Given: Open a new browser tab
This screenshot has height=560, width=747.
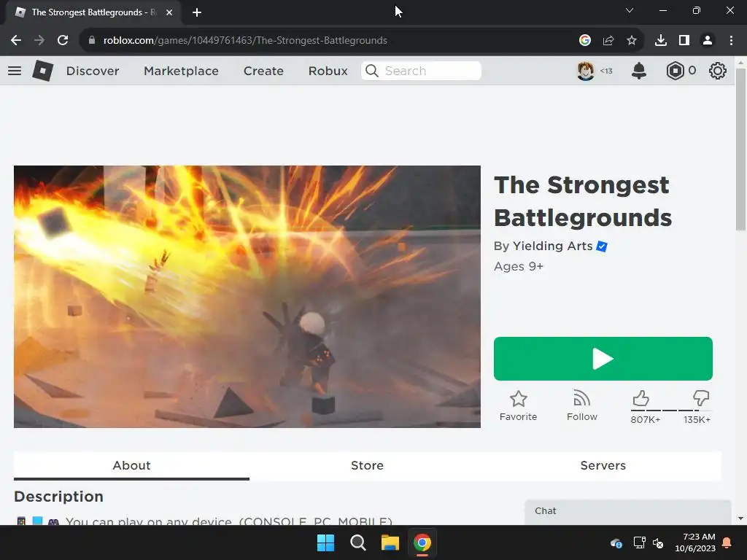Looking at the screenshot, I should click(197, 12).
